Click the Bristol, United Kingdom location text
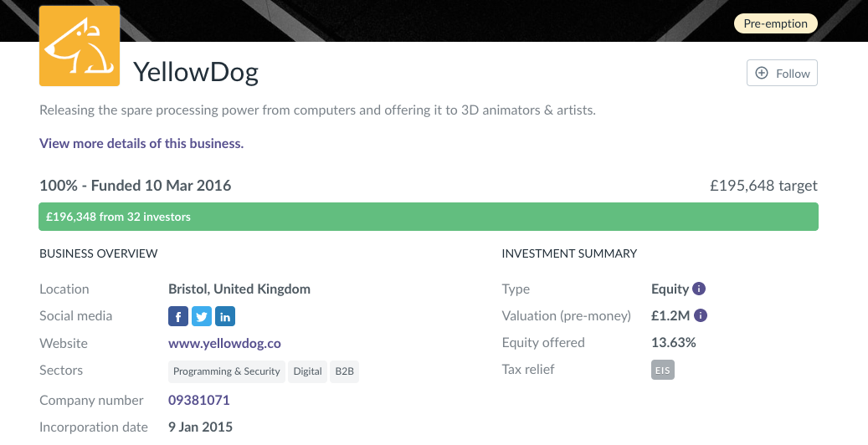This screenshot has width=868, height=445. coord(239,289)
